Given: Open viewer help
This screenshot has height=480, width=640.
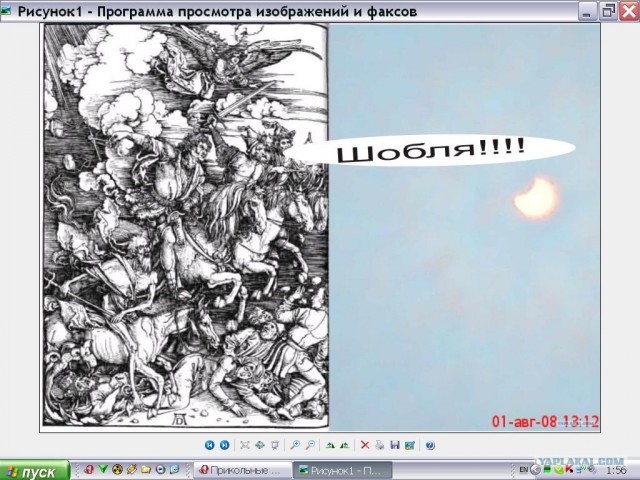Looking at the screenshot, I should [430, 445].
